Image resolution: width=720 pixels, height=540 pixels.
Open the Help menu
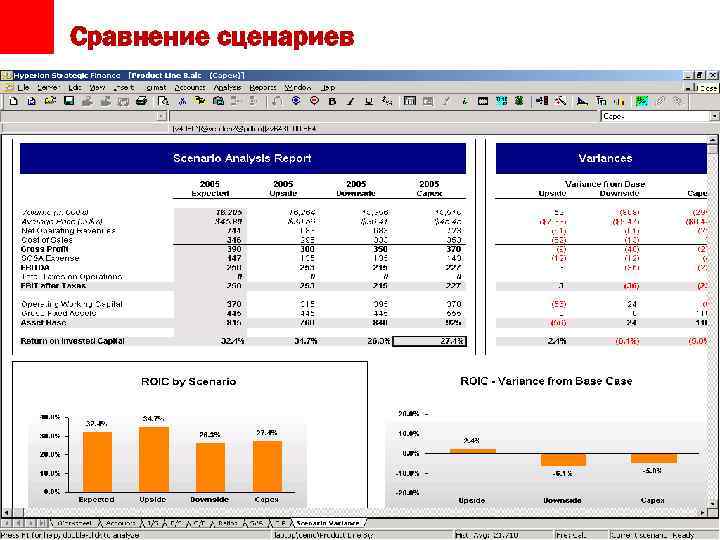pyautogui.click(x=328, y=87)
